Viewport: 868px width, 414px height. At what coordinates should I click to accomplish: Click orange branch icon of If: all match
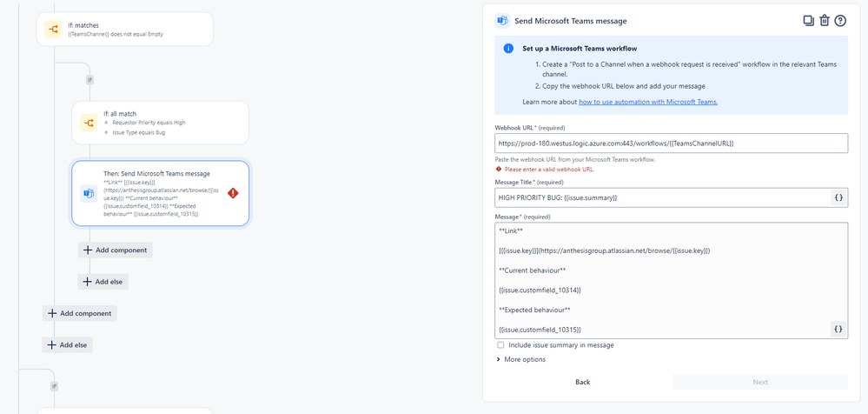coord(89,123)
